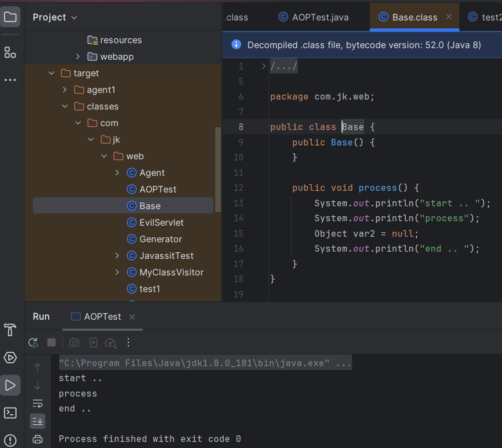Collapse the web folder
The image size is (502, 448).
coord(104,156)
